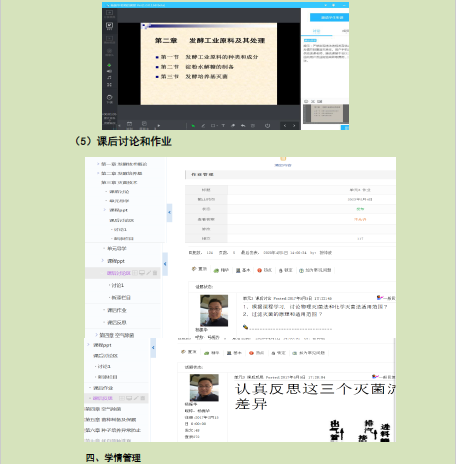The image size is (456, 464).
Task: Select the text T tool
Action: click(x=223, y=126)
